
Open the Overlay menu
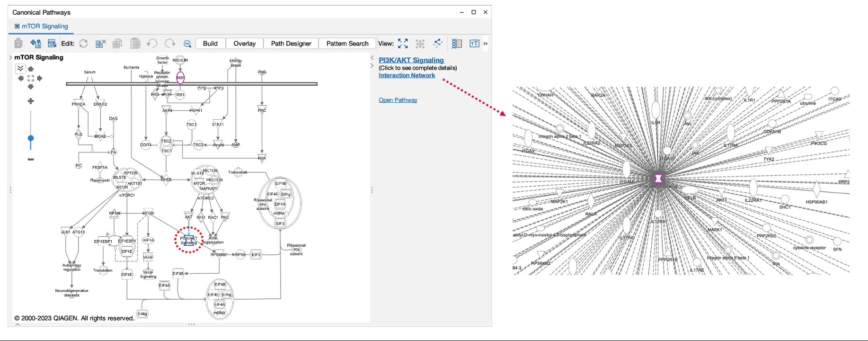point(244,44)
